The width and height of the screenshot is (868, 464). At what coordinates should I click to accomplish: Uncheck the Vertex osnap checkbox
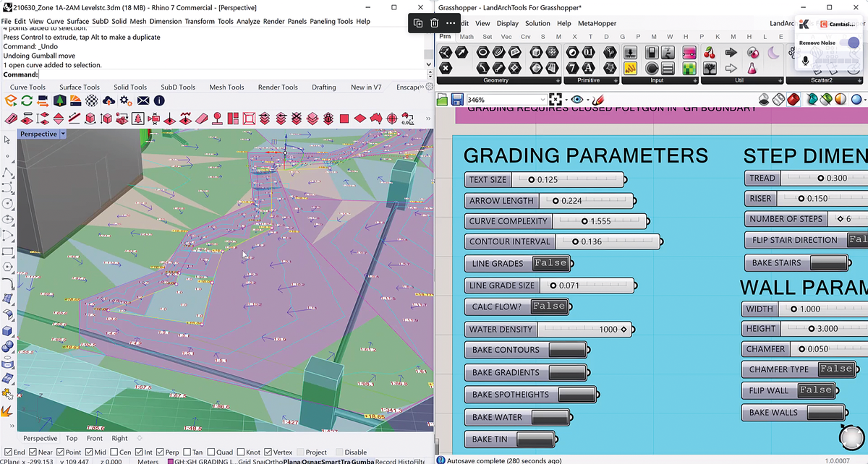click(268, 452)
